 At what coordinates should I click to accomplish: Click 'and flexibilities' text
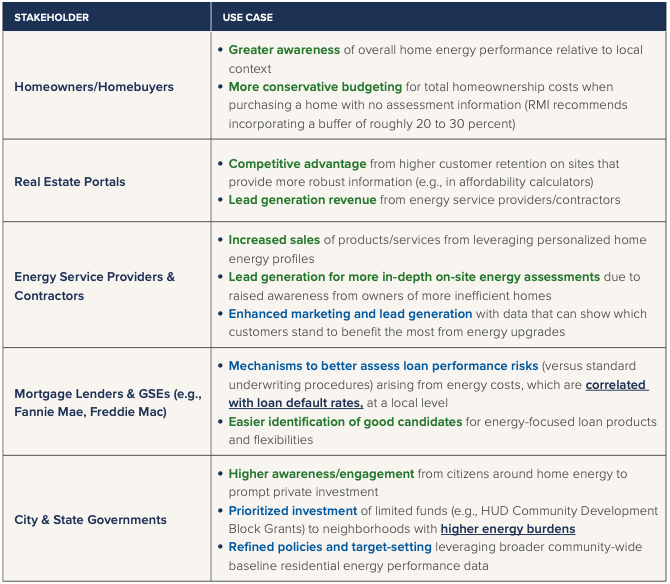pyautogui.click(x=271, y=440)
